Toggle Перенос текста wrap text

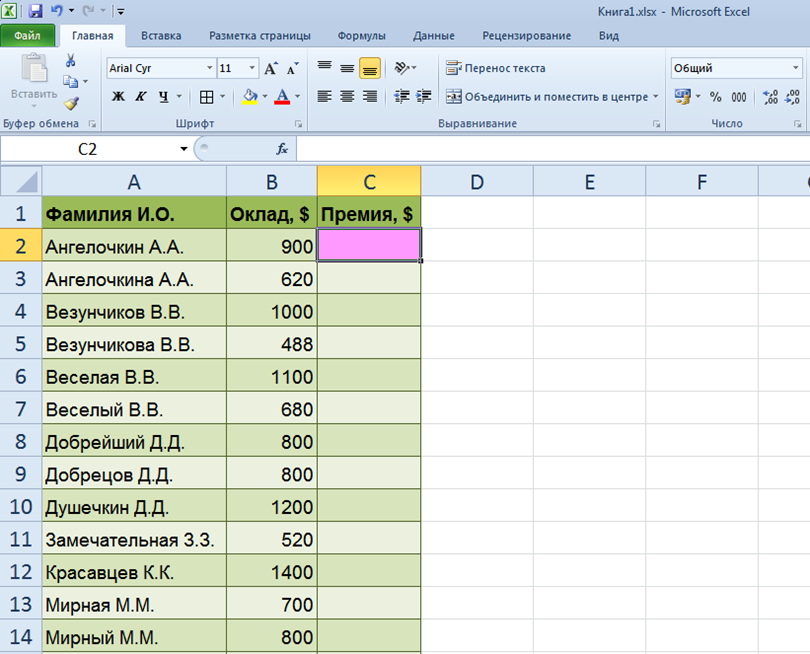pos(496,69)
